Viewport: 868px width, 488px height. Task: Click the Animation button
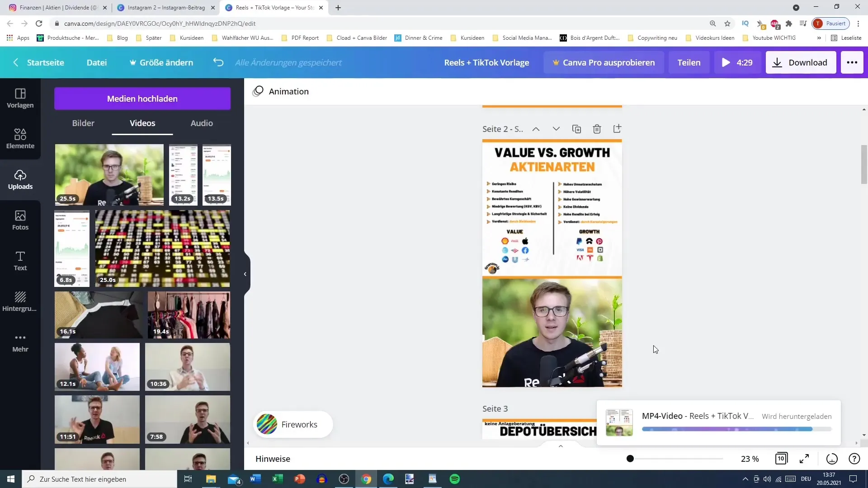(x=281, y=91)
